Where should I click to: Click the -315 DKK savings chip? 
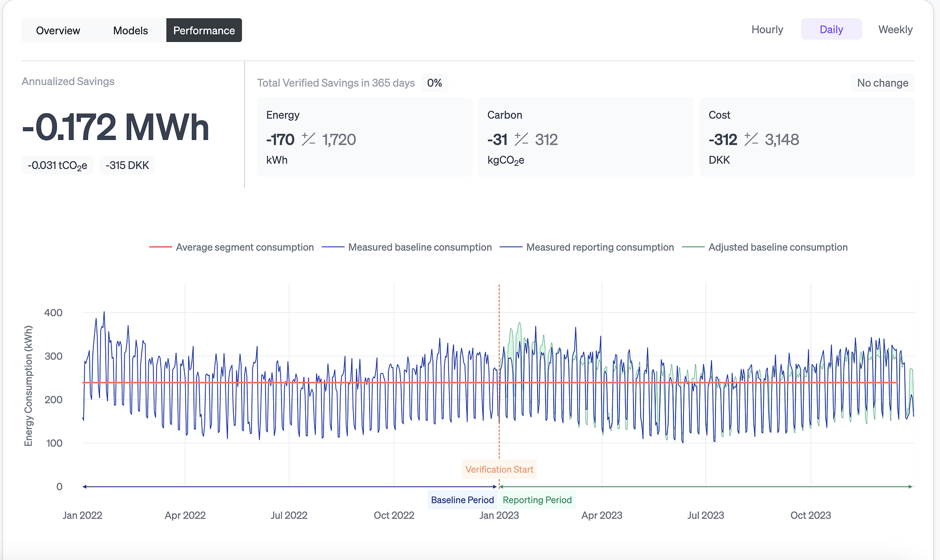pos(127,165)
